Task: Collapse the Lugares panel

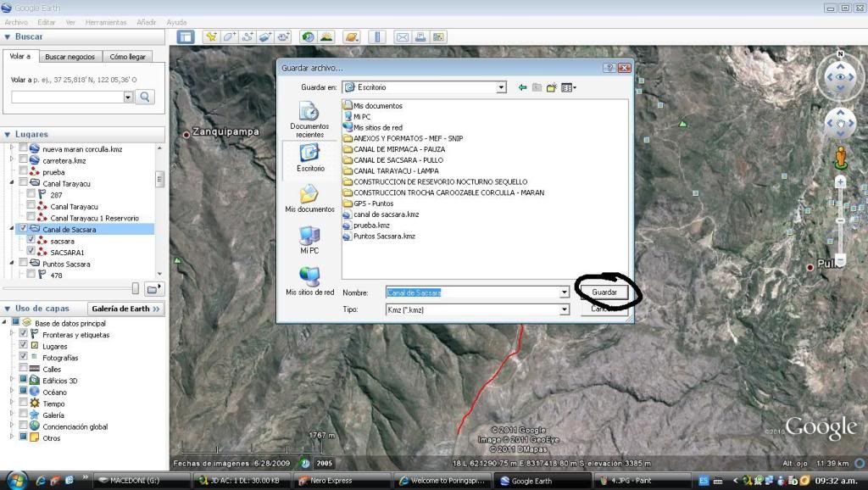Action: point(7,135)
